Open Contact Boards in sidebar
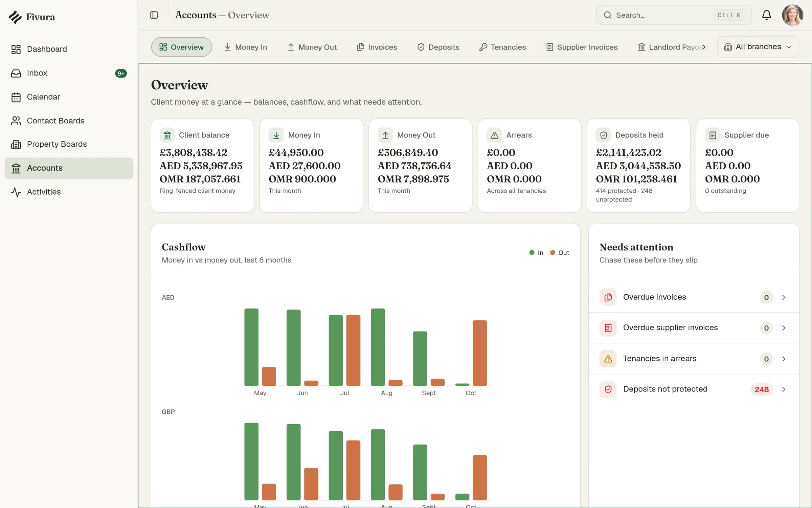Screen dimensions: 812x508 [69, 121]
